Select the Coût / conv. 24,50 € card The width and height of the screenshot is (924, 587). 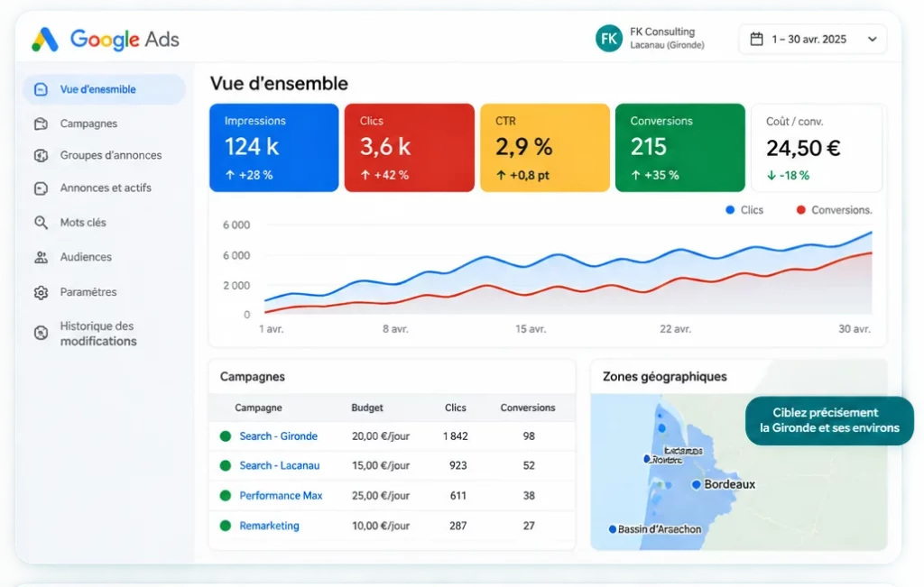pos(817,148)
